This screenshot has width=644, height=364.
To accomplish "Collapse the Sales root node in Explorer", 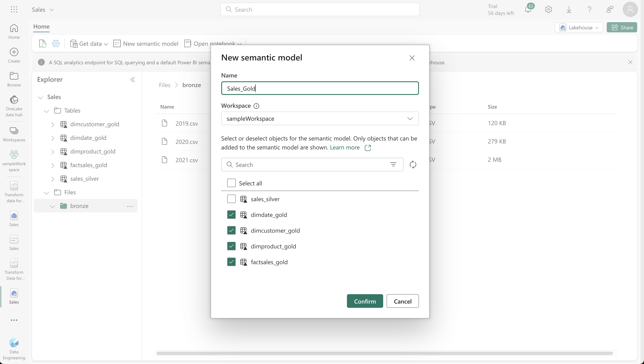I will (40, 97).
